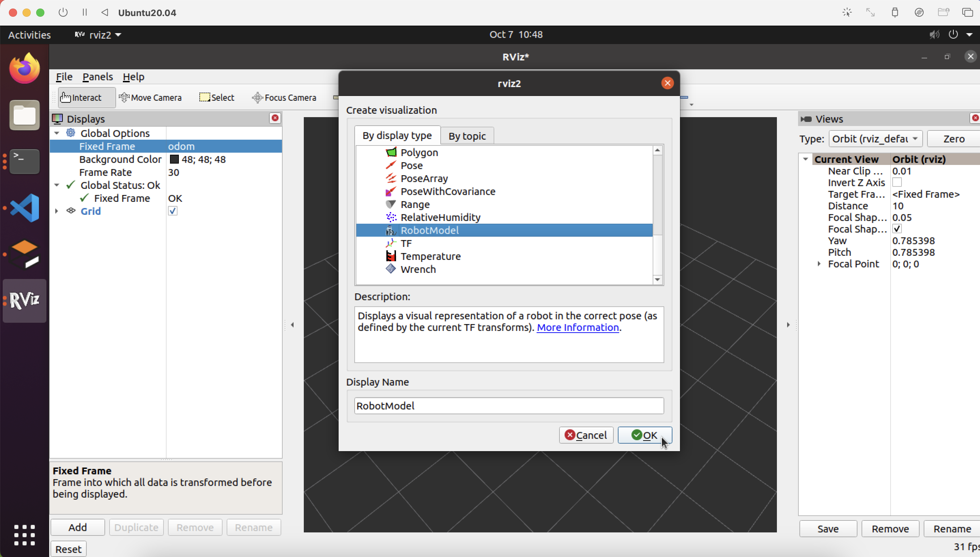Click OK to confirm RobotModel selection
Viewport: 980px width, 557px height.
[x=644, y=434]
